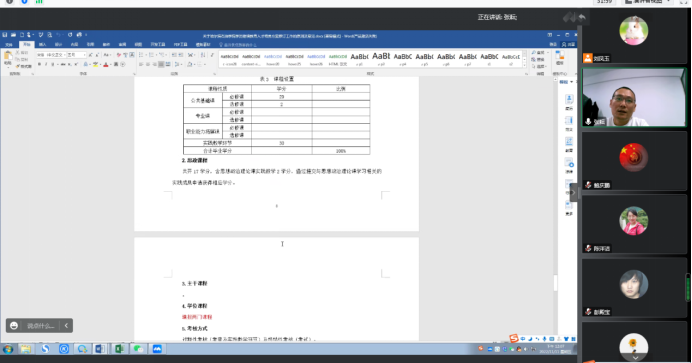Screen dimensions: 692x363
Task: Click the Paste clipboard icon
Action: (x=8, y=57)
